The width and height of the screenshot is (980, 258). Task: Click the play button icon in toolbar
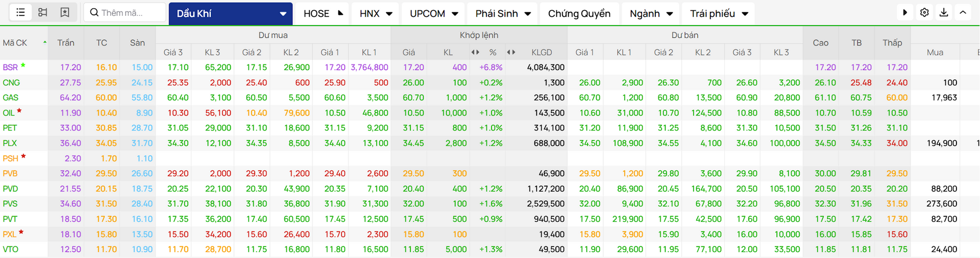[x=905, y=12]
